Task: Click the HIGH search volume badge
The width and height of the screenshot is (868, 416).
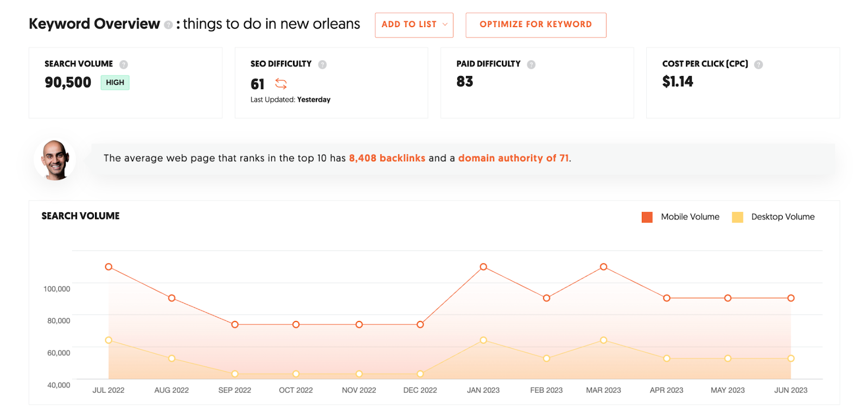Action: pyautogui.click(x=115, y=83)
